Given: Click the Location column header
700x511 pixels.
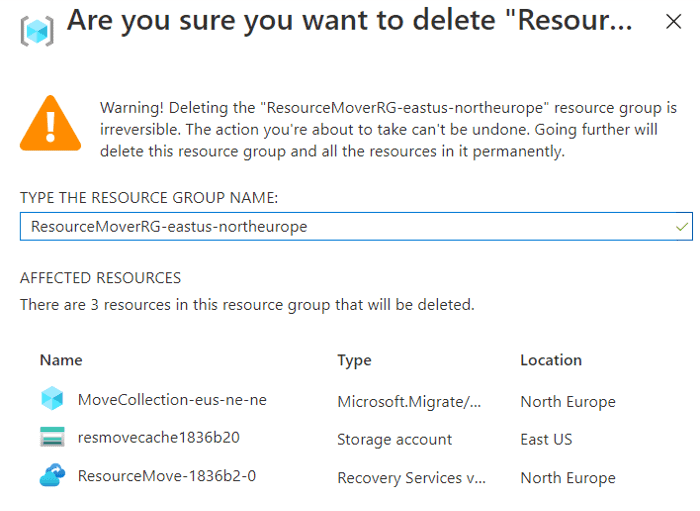Looking at the screenshot, I should point(551,360).
